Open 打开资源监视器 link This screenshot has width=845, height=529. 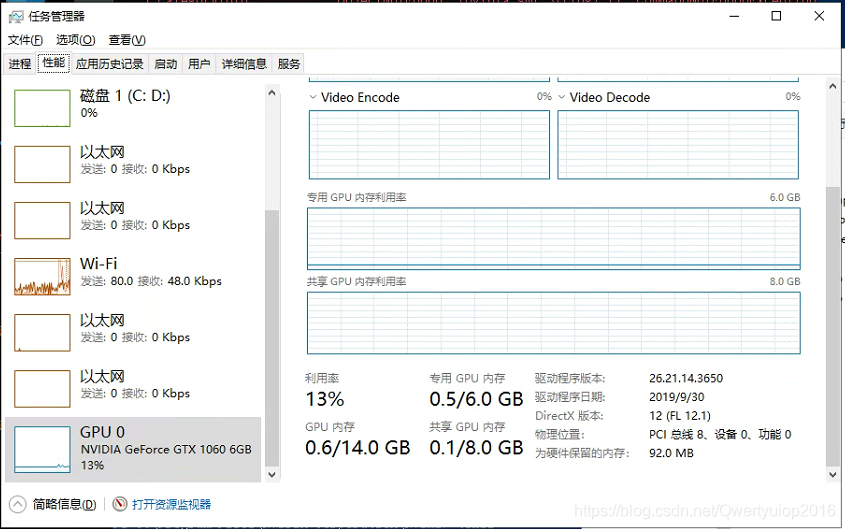click(x=171, y=504)
